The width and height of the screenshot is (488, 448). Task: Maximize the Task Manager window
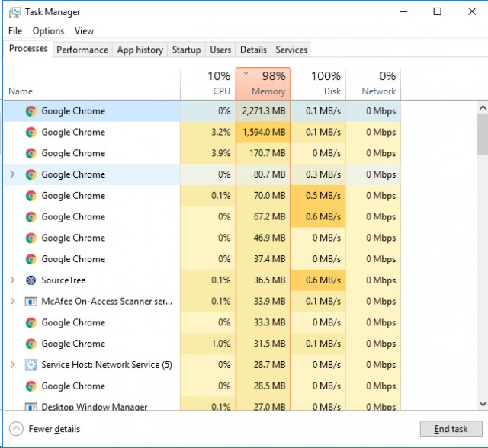[x=437, y=12]
